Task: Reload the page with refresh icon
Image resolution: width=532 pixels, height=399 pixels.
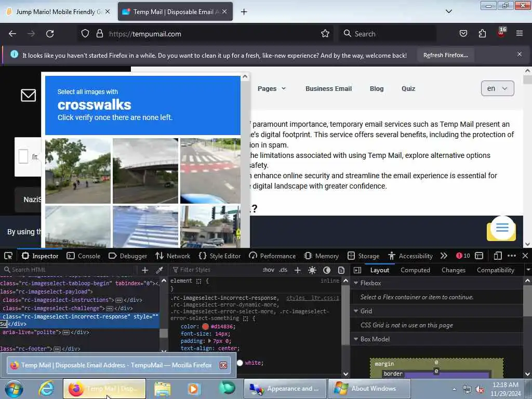Action: tap(50, 34)
